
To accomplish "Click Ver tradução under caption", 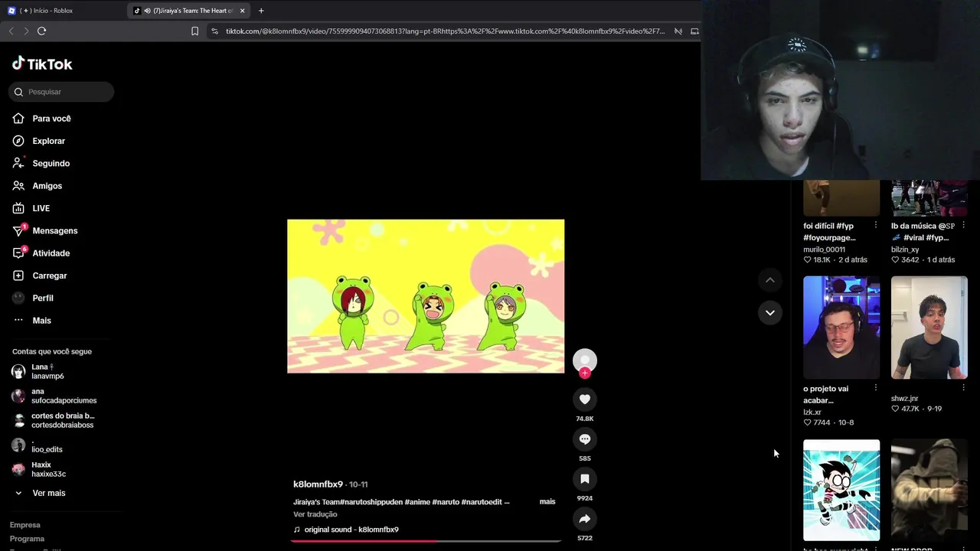I will (x=315, y=514).
